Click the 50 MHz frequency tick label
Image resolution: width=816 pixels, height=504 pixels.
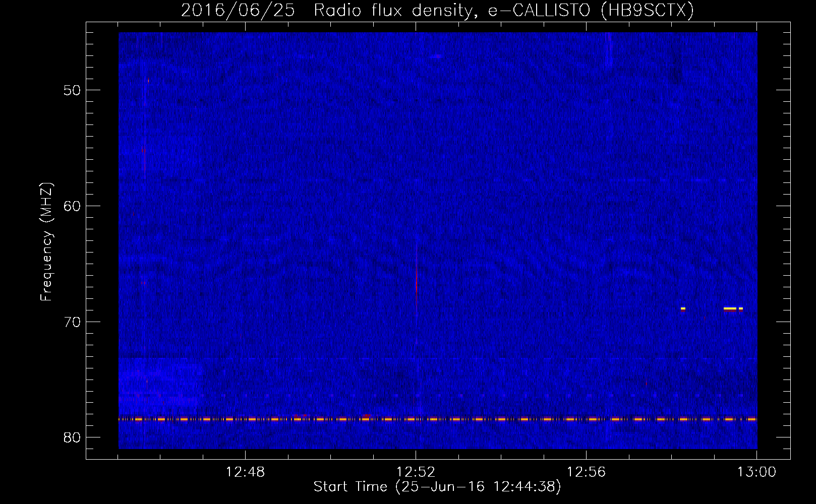click(x=72, y=90)
